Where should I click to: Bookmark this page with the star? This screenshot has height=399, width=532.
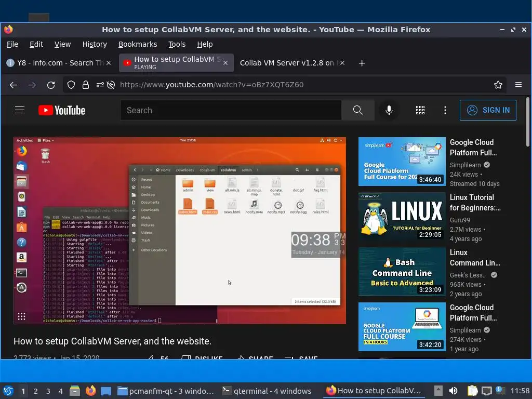coord(498,85)
